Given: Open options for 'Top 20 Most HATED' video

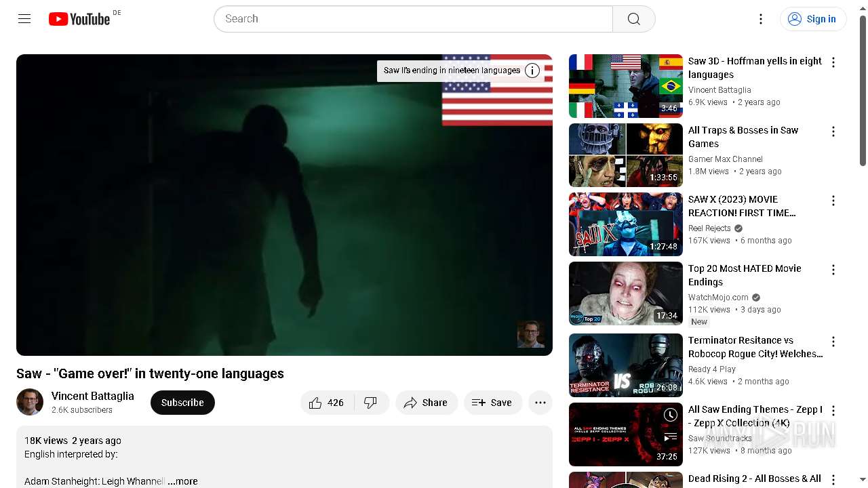Looking at the screenshot, I should pos(833,270).
